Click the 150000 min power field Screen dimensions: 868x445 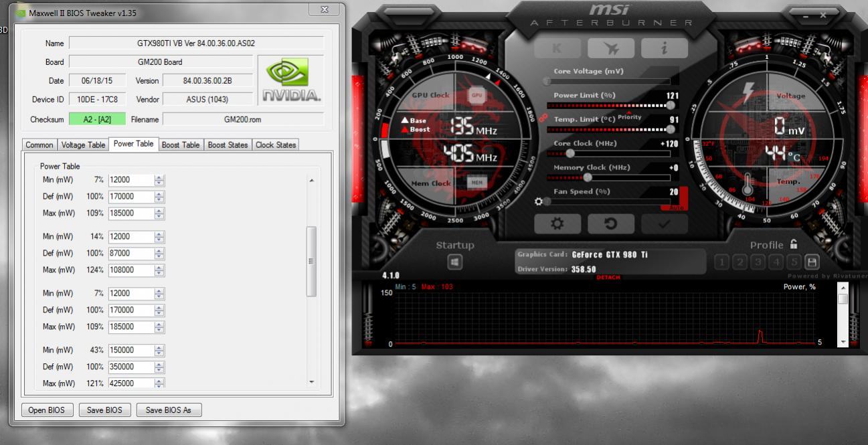pyautogui.click(x=131, y=350)
